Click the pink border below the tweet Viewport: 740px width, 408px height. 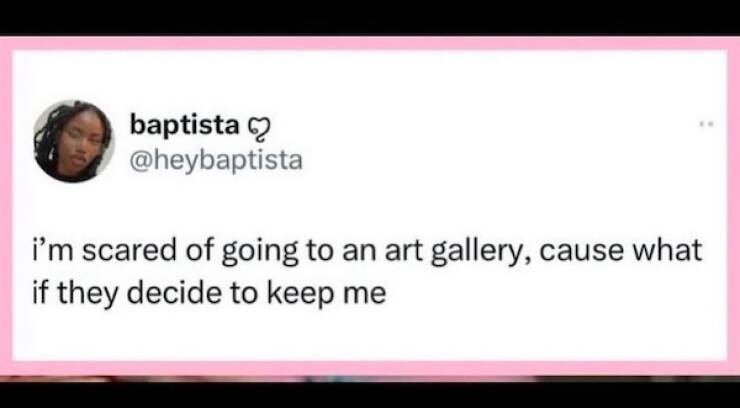(370, 367)
